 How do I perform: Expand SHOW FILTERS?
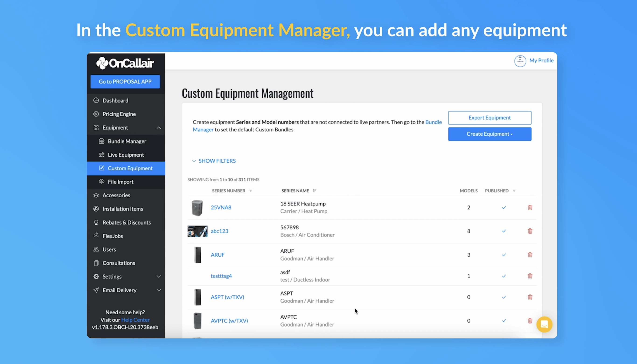click(214, 161)
